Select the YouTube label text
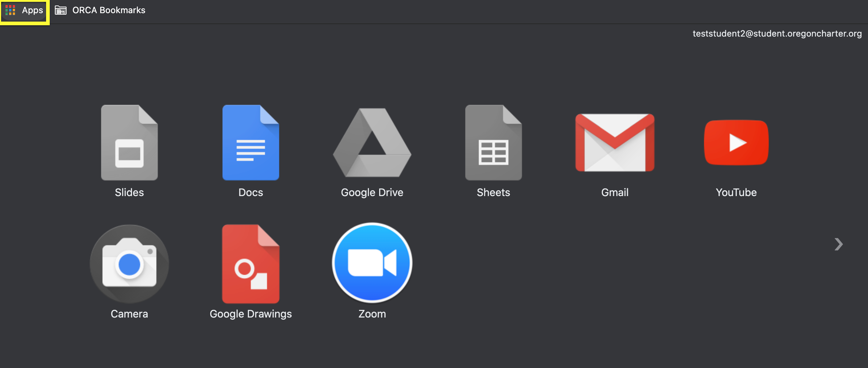 pos(736,192)
